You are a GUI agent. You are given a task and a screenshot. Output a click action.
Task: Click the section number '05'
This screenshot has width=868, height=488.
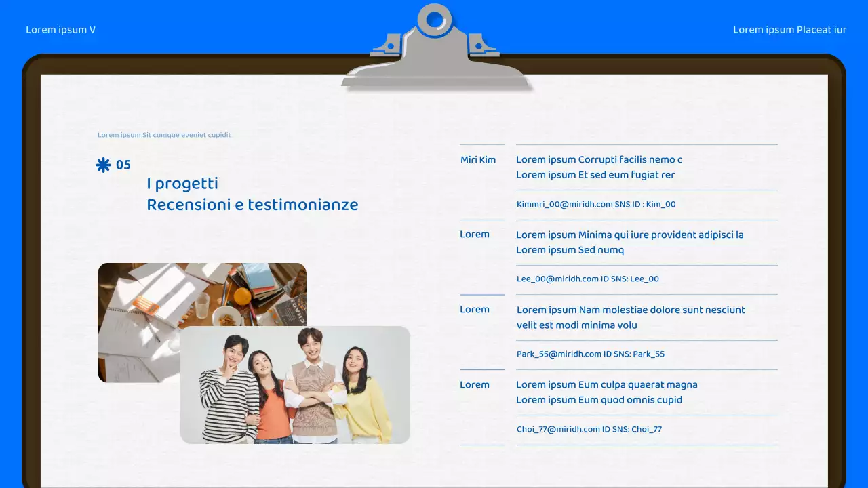(x=123, y=165)
